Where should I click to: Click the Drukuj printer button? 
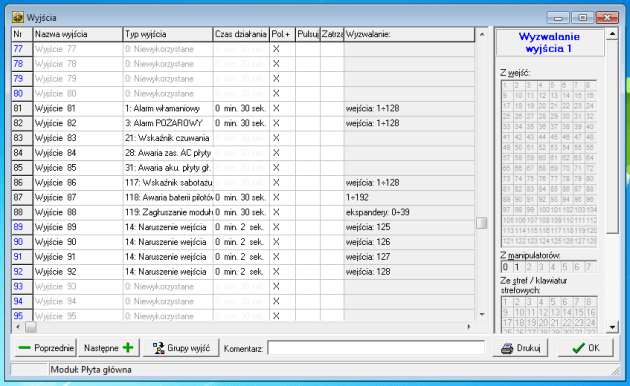coord(521,347)
